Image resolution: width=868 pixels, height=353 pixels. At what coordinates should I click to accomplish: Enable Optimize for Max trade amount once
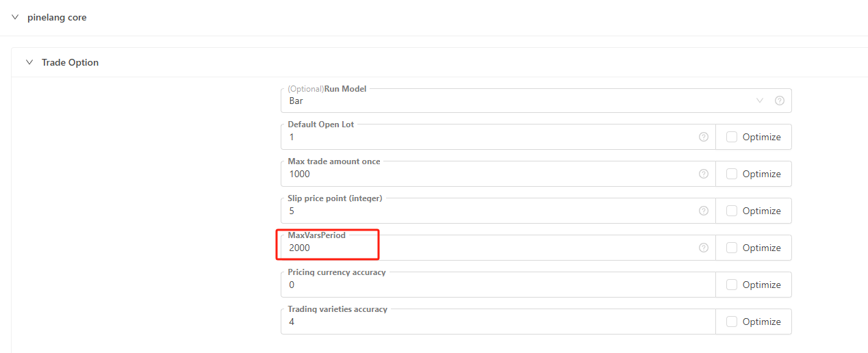(x=732, y=174)
